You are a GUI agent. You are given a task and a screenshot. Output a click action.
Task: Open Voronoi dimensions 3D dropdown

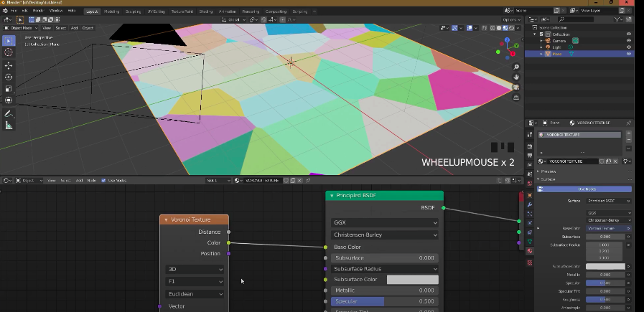tap(195, 269)
